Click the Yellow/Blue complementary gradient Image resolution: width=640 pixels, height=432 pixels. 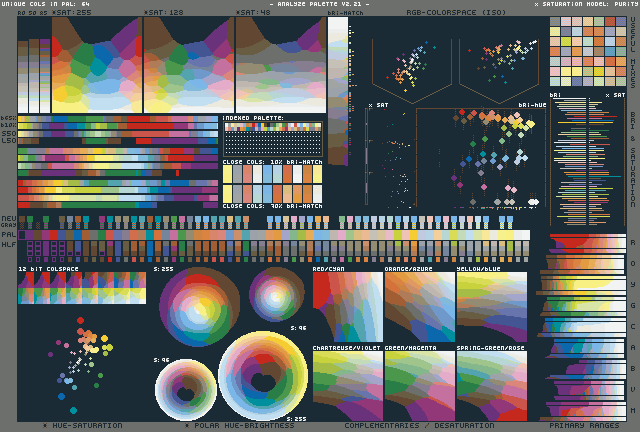coord(490,307)
